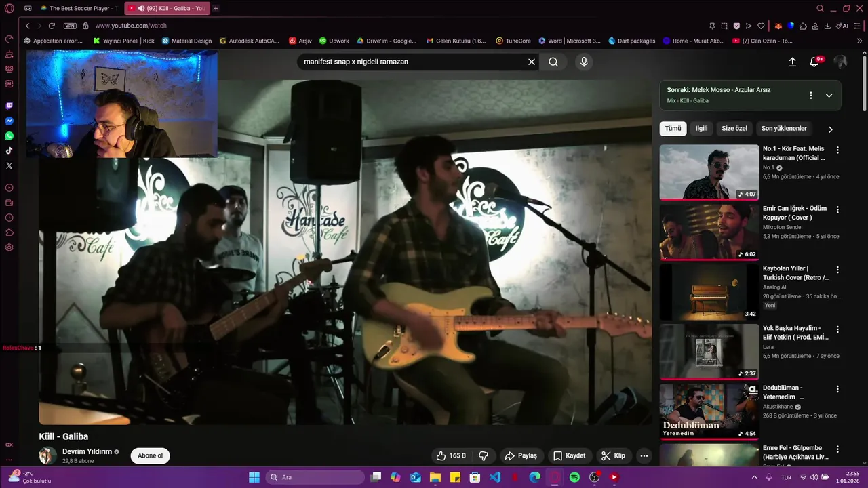The height and width of the screenshot is (488, 868).
Task: Open Spotify from the Windows taskbar
Action: [574, 477]
